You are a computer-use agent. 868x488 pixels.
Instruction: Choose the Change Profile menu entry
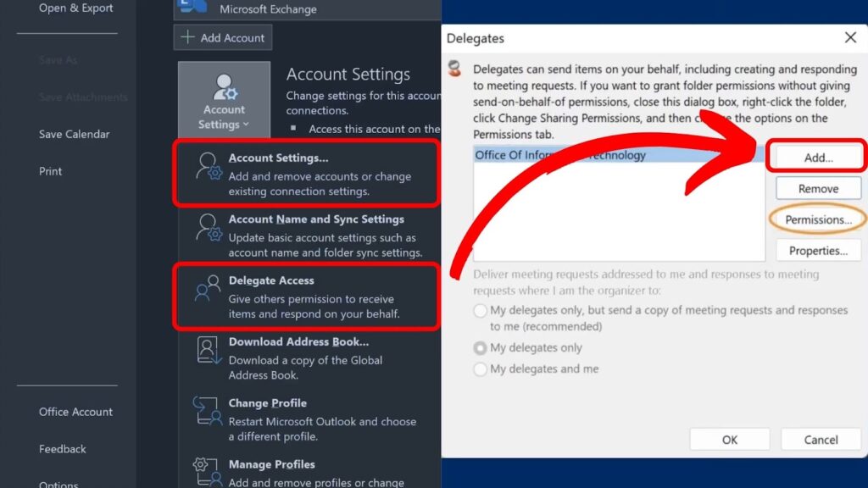pyautogui.click(x=307, y=419)
